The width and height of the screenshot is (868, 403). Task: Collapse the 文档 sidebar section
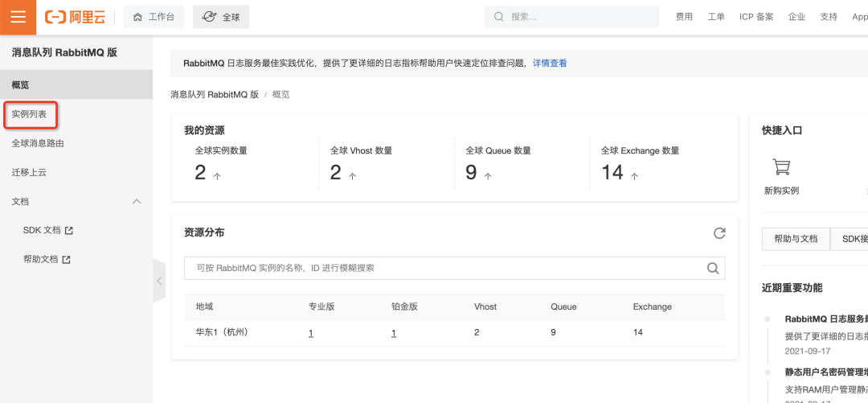(x=137, y=202)
